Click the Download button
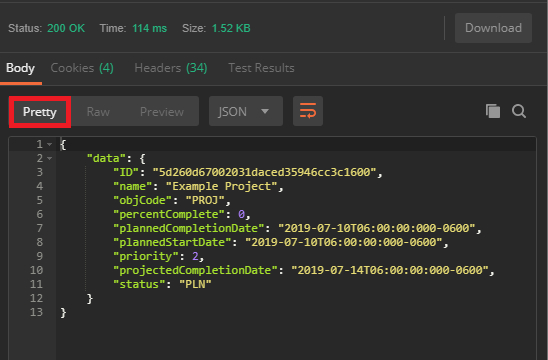This screenshot has height=360, width=548. click(x=493, y=28)
